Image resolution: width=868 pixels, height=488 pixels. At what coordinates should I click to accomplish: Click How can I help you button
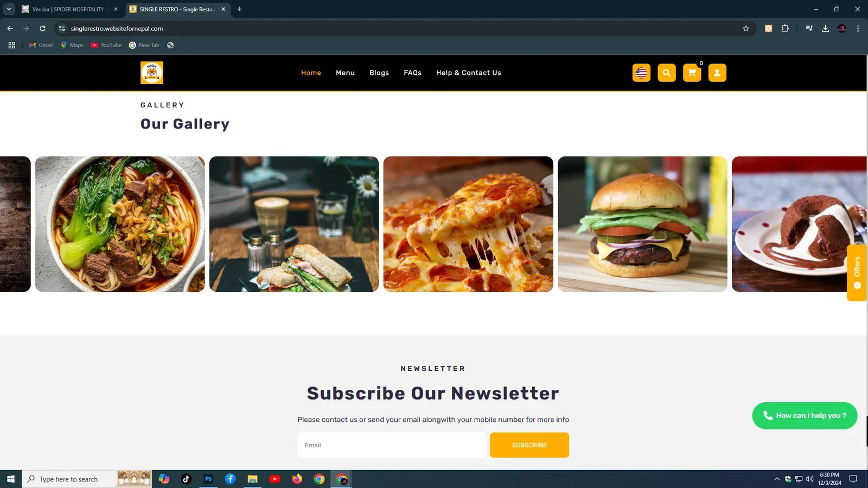point(805,416)
